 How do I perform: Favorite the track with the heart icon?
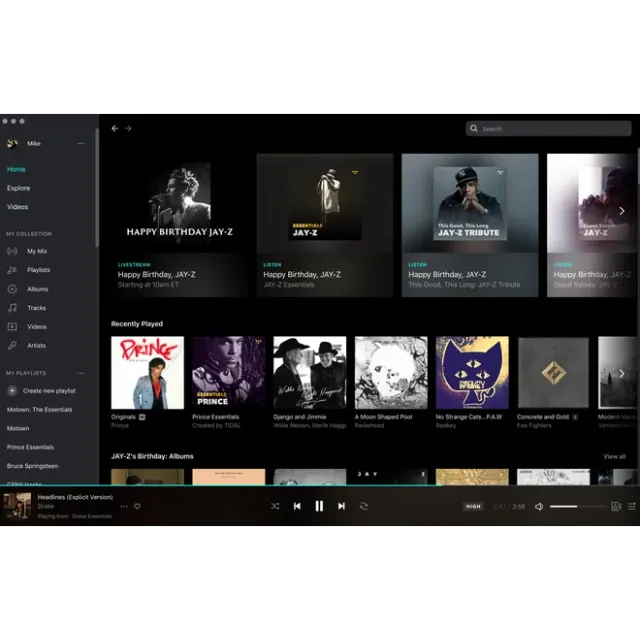point(138,506)
